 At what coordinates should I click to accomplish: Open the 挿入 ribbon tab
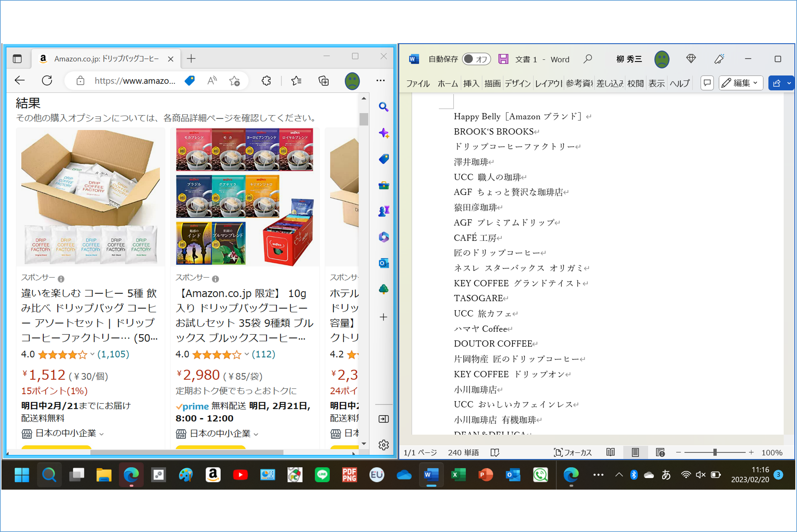(x=471, y=83)
